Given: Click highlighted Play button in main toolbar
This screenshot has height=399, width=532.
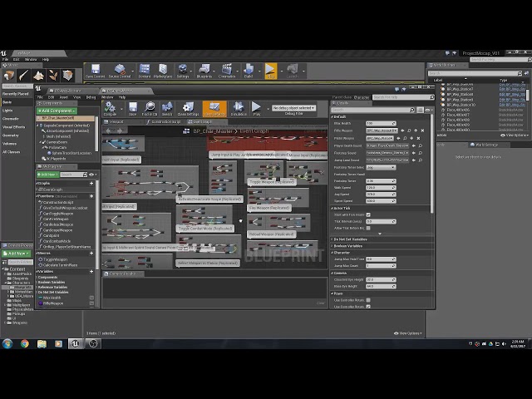Looking at the screenshot, I should click(271, 71).
